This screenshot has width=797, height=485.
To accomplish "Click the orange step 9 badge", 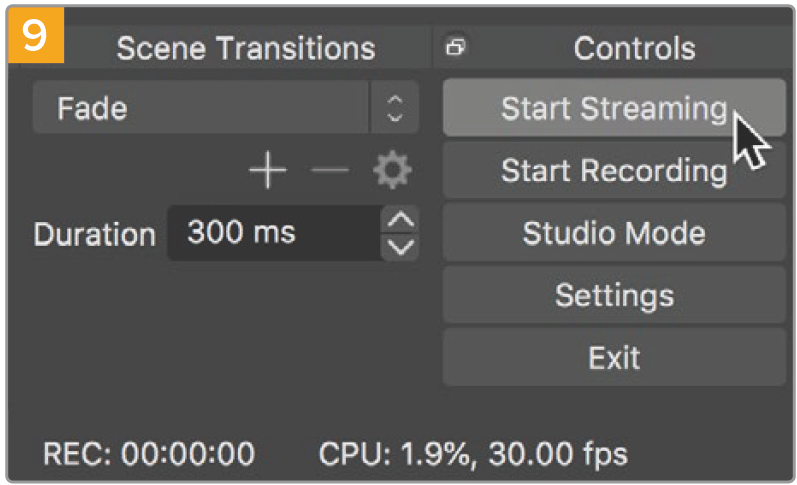I will tap(35, 36).
